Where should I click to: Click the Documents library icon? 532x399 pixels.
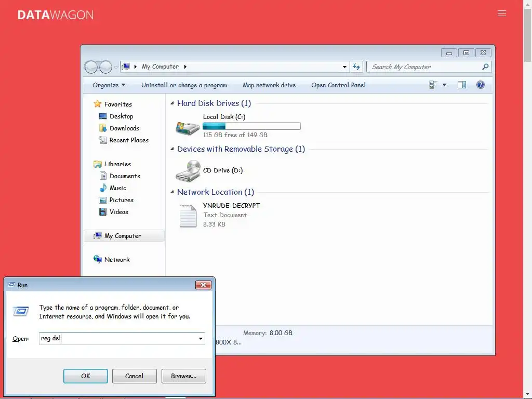coord(103,176)
